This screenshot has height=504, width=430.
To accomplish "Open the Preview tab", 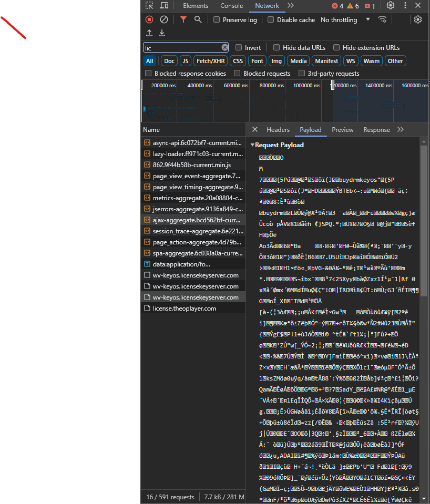I will pyautogui.click(x=343, y=129).
